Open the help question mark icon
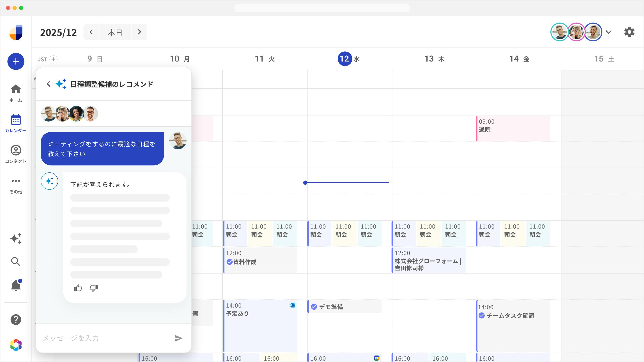The image size is (644, 362). point(16,319)
